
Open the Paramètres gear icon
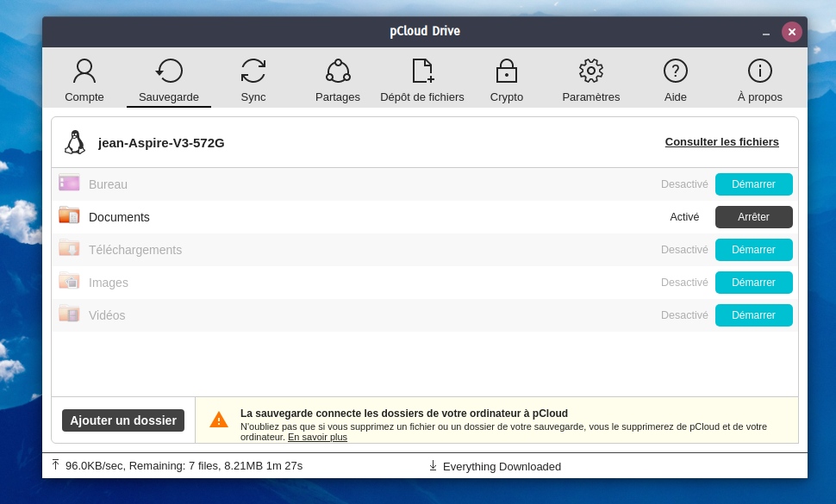[x=591, y=72]
